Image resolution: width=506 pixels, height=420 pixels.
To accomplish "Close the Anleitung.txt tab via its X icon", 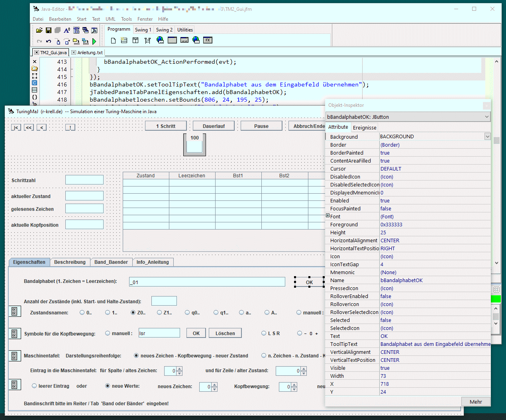I will point(74,53).
